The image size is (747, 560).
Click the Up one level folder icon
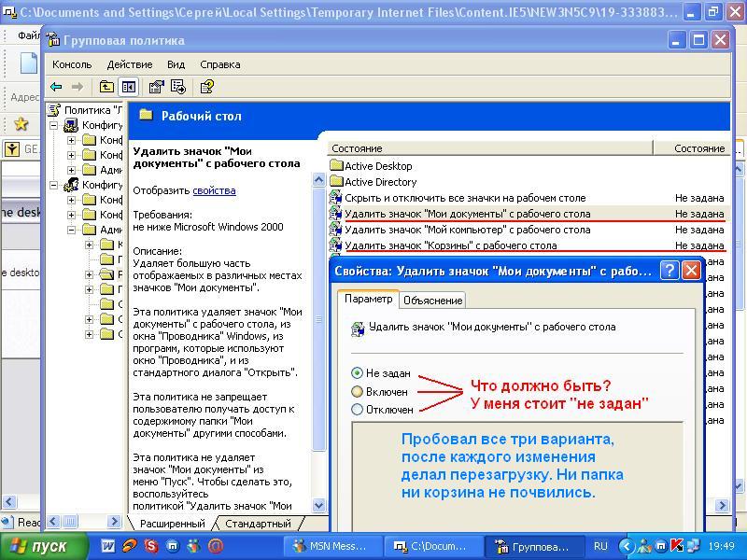pos(106,87)
